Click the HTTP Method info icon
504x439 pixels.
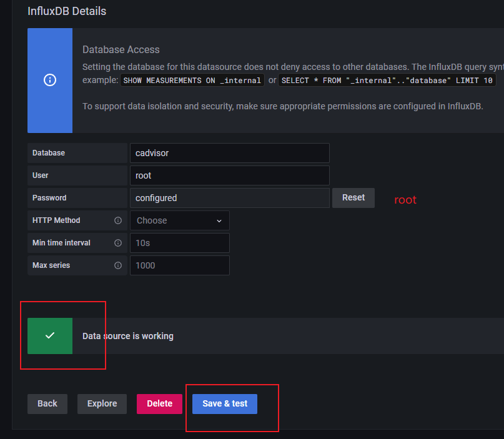click(x=118, y=220)
